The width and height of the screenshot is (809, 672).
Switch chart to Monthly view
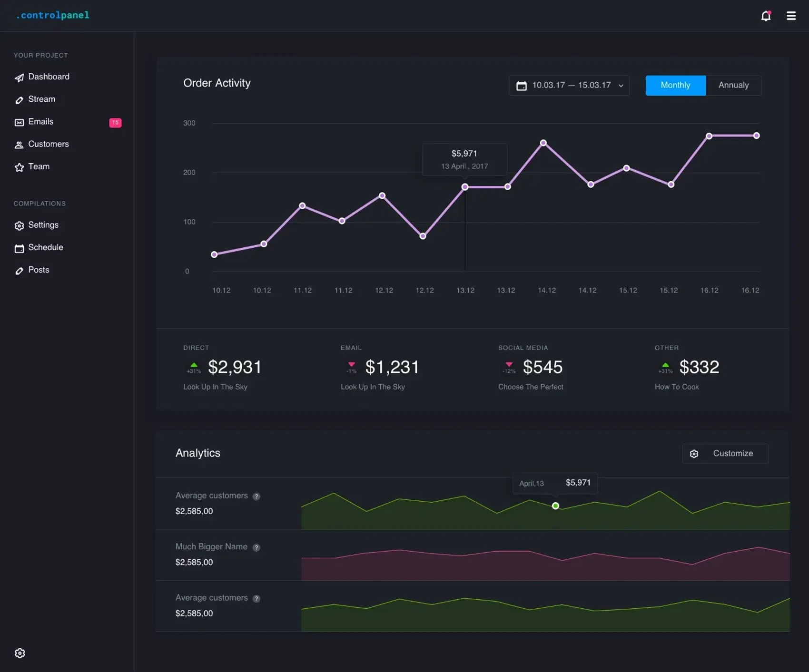pyautogui.click(x=675, y=86)
